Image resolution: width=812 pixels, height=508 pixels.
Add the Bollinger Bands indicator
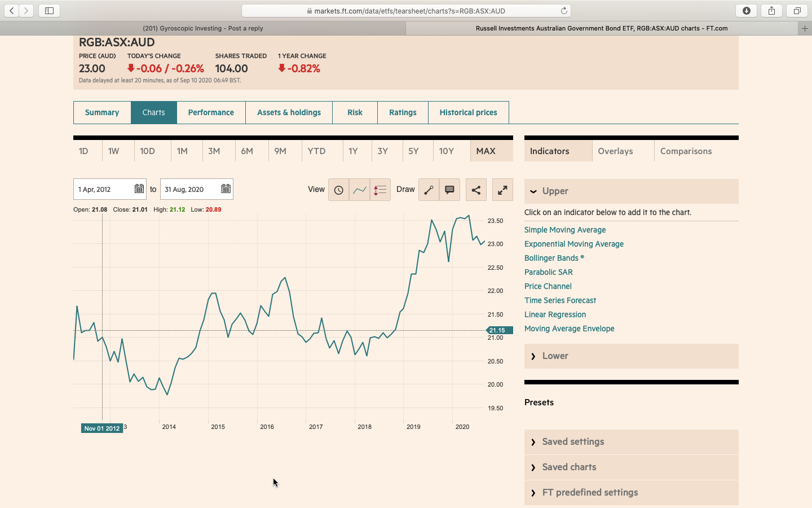click(551, 258)
